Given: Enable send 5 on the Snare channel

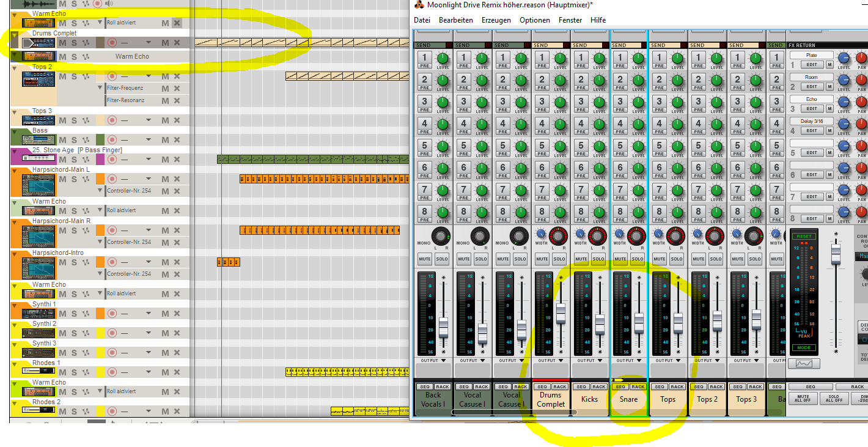Looking at the screenshot, I should [620, 146].
